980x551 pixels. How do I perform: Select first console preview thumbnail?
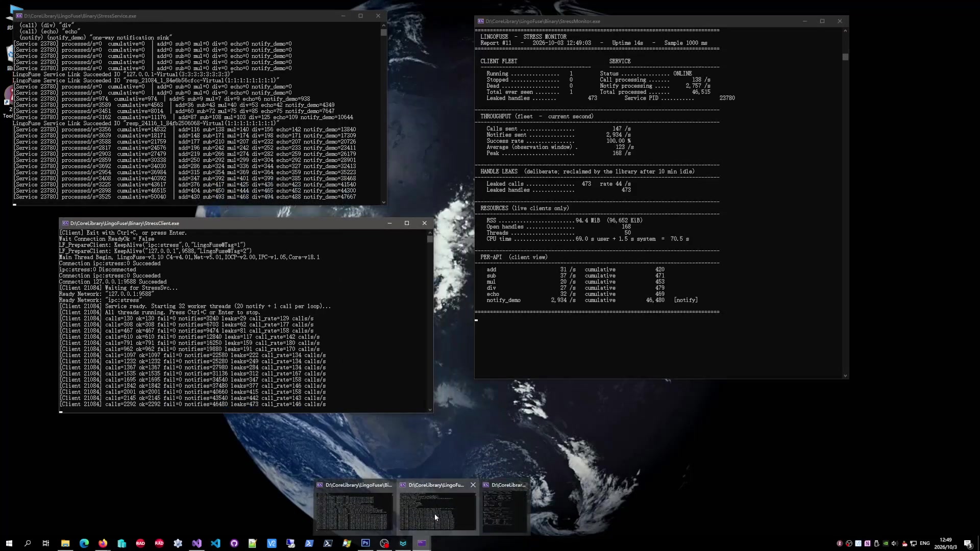tap(355, 508)
